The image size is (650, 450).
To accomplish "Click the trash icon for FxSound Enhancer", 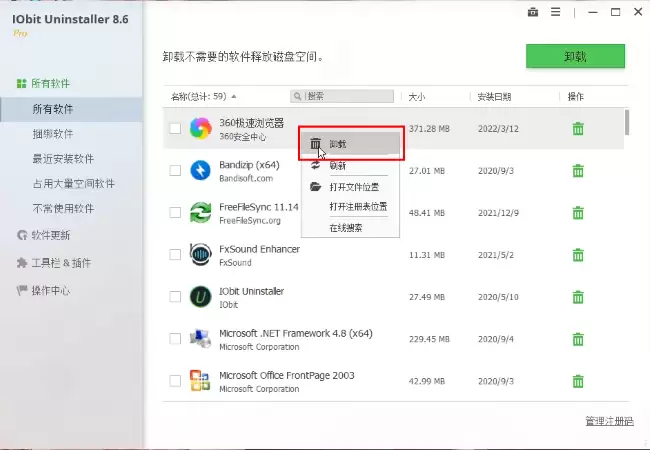I will (578, 255).
